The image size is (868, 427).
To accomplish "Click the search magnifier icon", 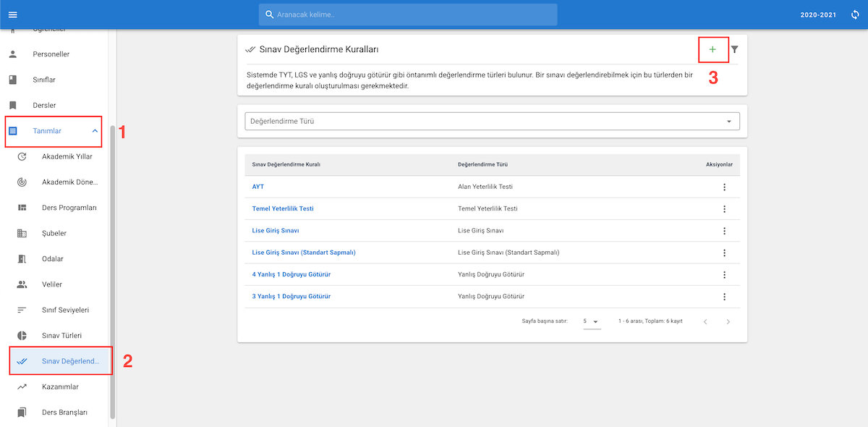I will coord(270,14).
